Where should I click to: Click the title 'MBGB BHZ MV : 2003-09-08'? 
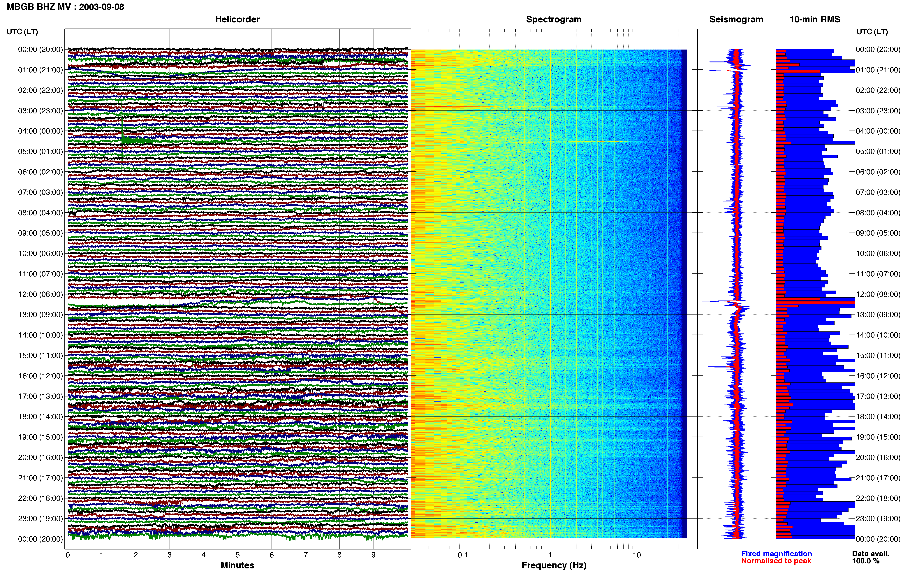[65, 7]
